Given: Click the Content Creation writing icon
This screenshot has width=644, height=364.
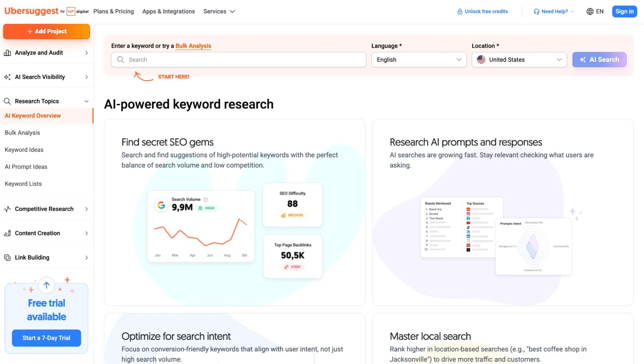Looking at the screenshot, I should [x=7, y=233].
